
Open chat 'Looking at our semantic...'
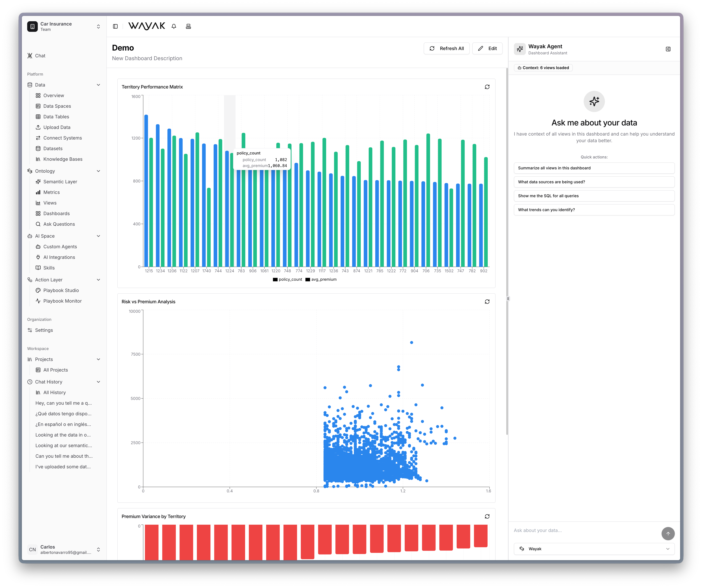click(63, 446)
